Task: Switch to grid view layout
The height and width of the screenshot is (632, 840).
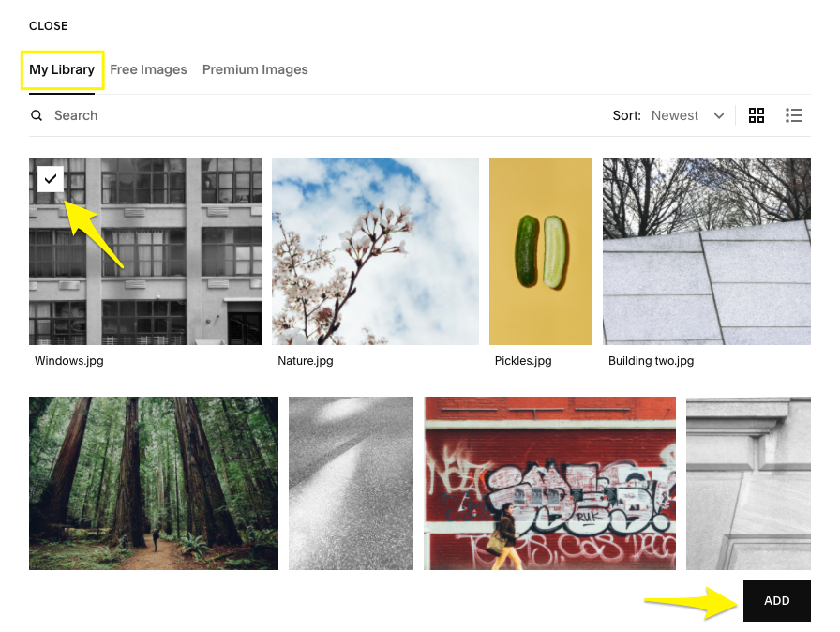Action: 756,115
